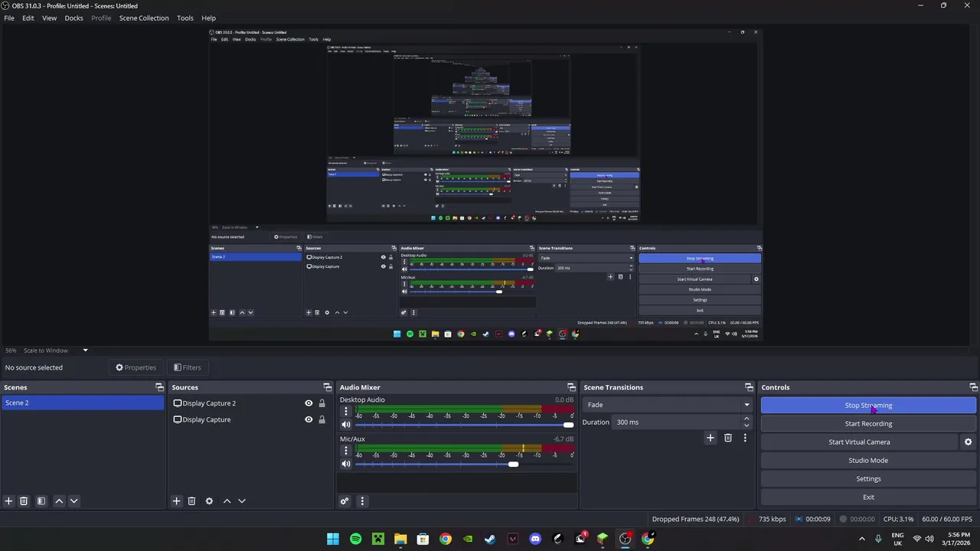Increase transition duration with up arrow
The image size is (980, 551).
point(746,419)
